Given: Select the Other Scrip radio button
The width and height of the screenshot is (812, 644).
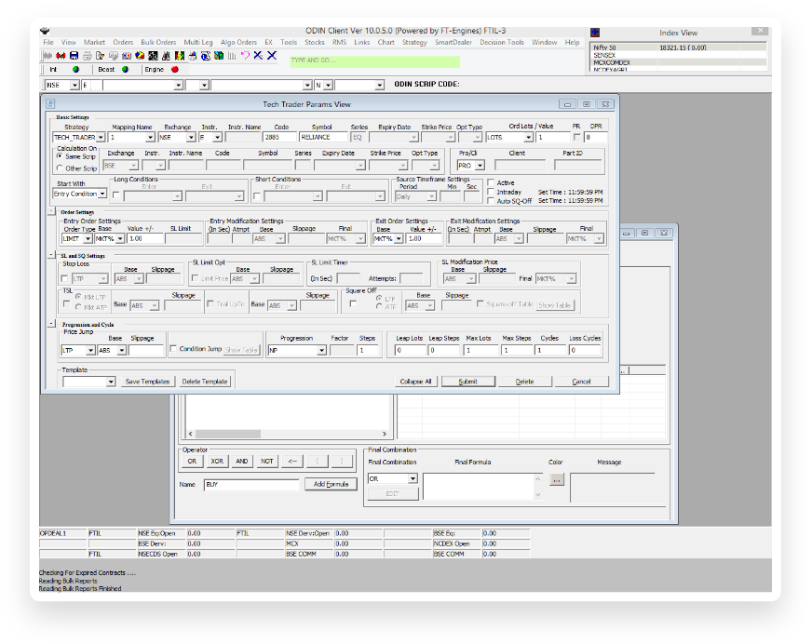Looking at the screenshot, I should (60, 168).
